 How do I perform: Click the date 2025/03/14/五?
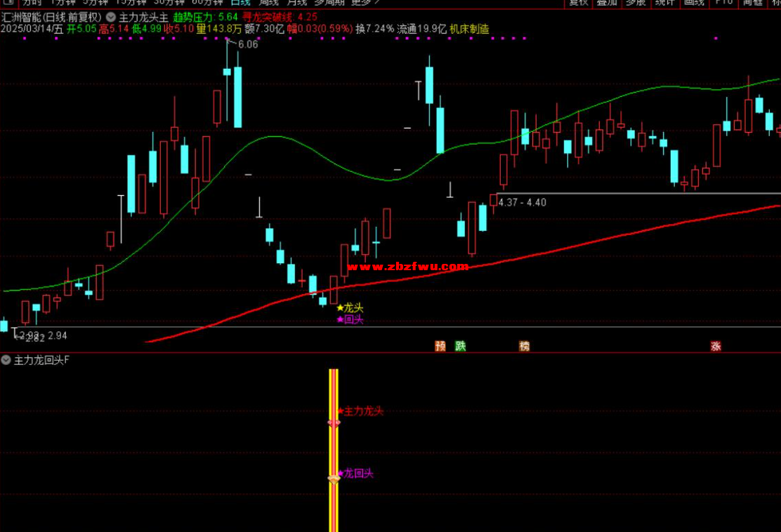[x=32, y=29]
